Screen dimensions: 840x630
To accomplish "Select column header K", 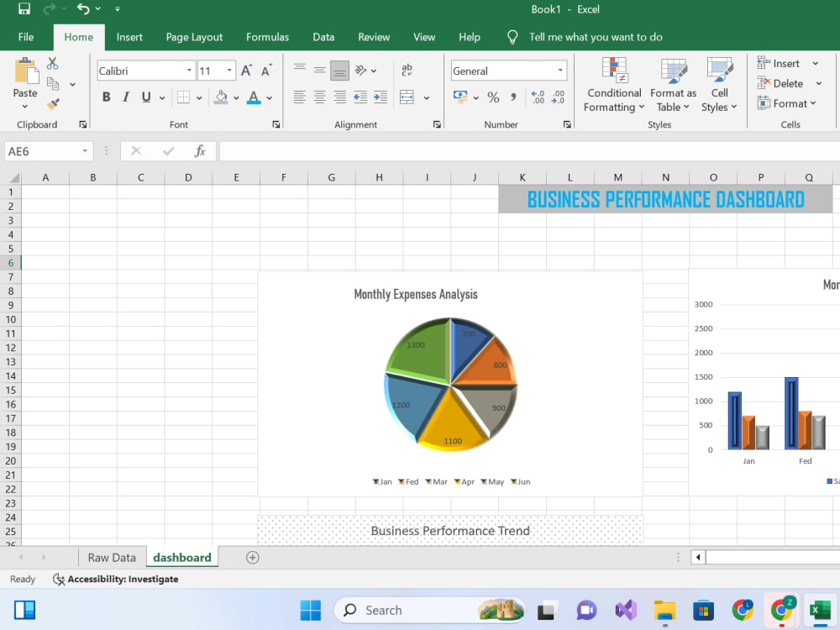I will click(x=522, y=177).
